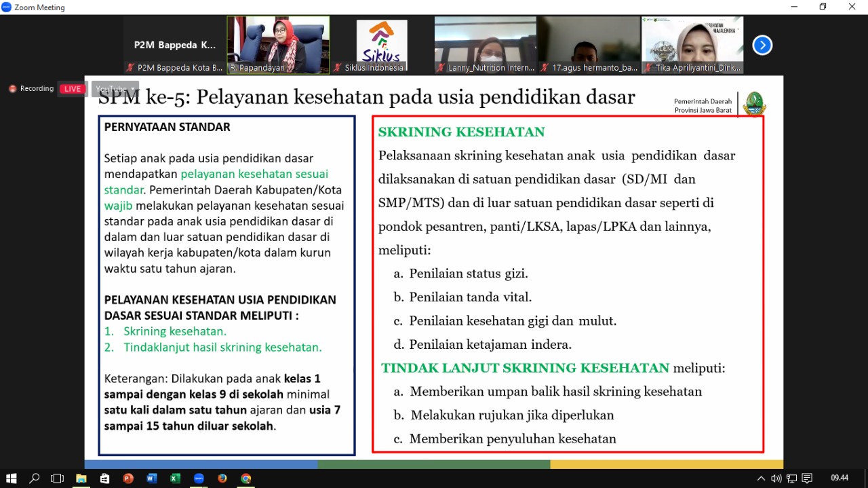Select Lanny_Nutrition Intern video tile
868x488 pixels.
[x=486, y=45]
